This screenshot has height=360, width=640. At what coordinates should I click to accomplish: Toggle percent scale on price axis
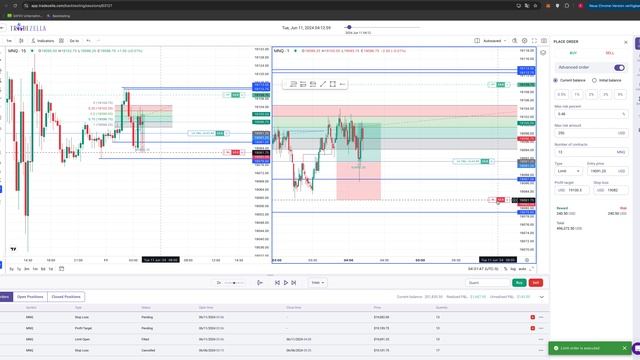tap(506, 269)
